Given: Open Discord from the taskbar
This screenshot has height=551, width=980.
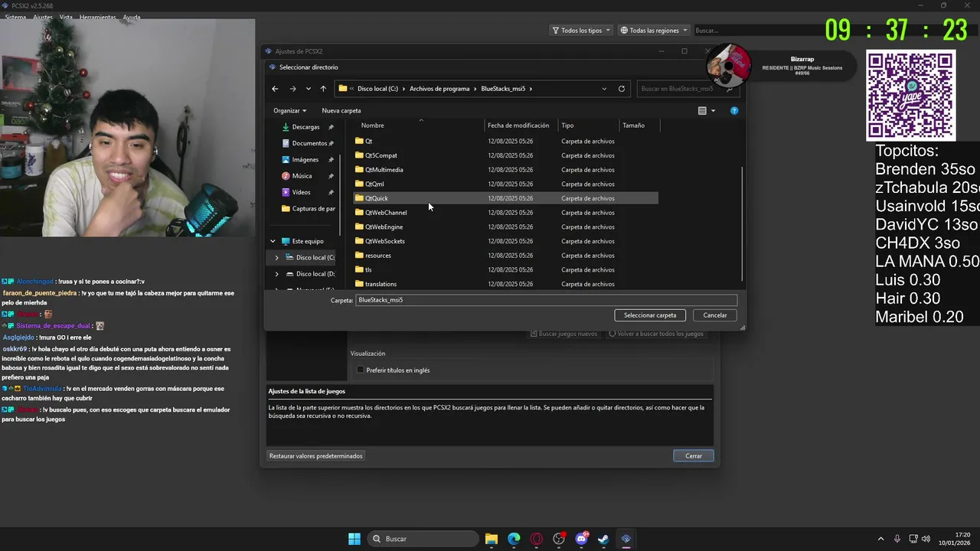Looking at the screenshot, I should click(581, 539).
